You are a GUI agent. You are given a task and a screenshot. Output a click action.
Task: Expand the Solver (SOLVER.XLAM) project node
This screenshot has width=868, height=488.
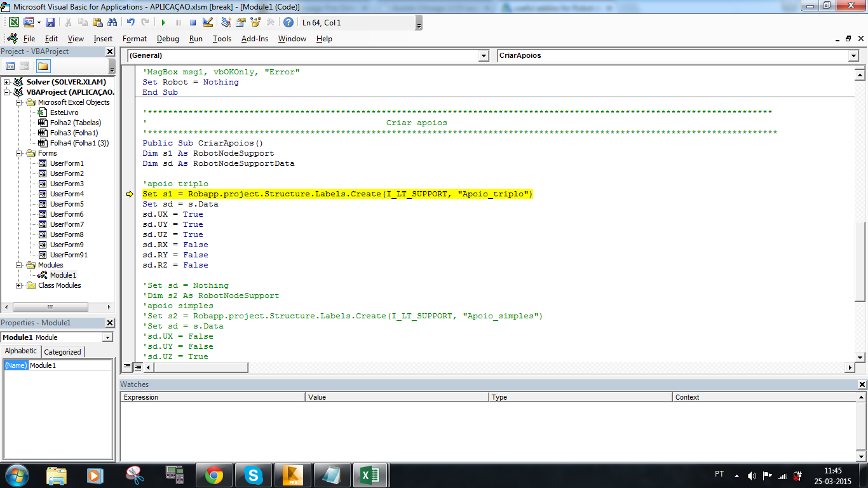[7, 82]
